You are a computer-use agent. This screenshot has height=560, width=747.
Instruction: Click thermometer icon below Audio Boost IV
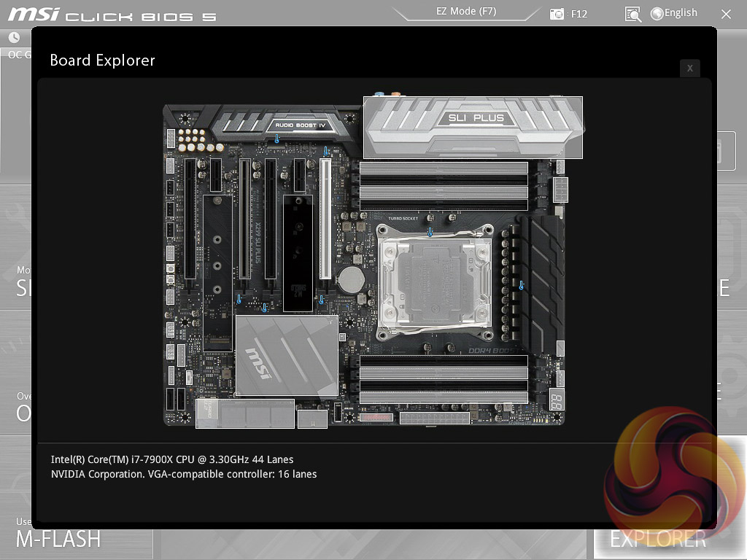coord(276,139)
